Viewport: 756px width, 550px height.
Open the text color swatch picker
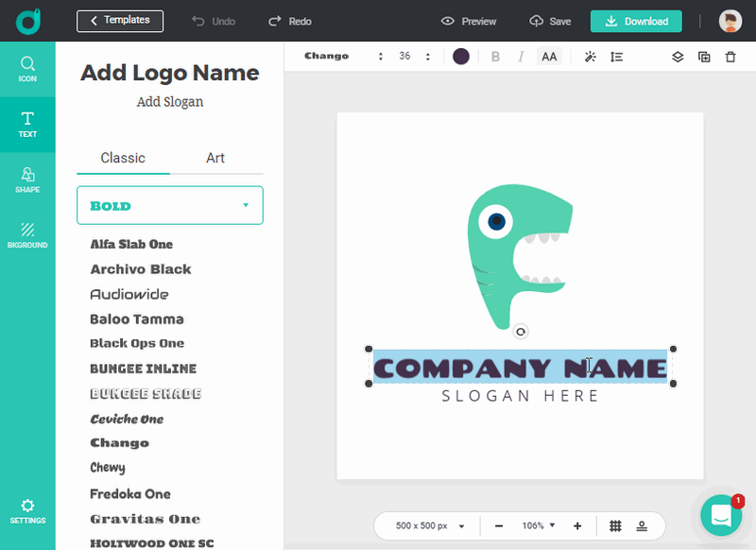point(461,56)
